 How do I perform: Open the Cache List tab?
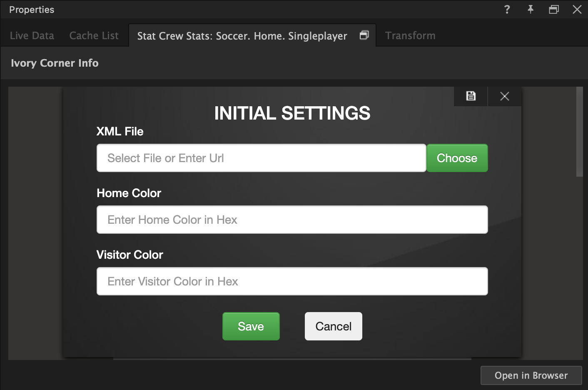tap(93, 35)
